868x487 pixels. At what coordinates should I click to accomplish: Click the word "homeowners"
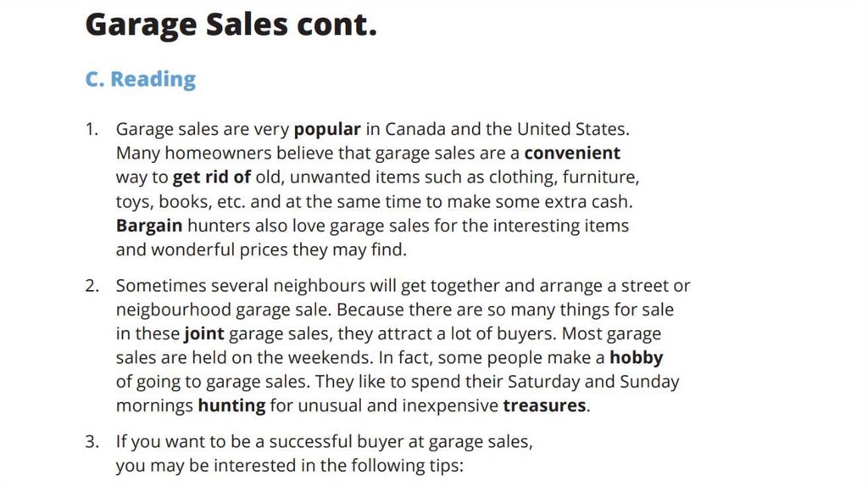point(220,154)
